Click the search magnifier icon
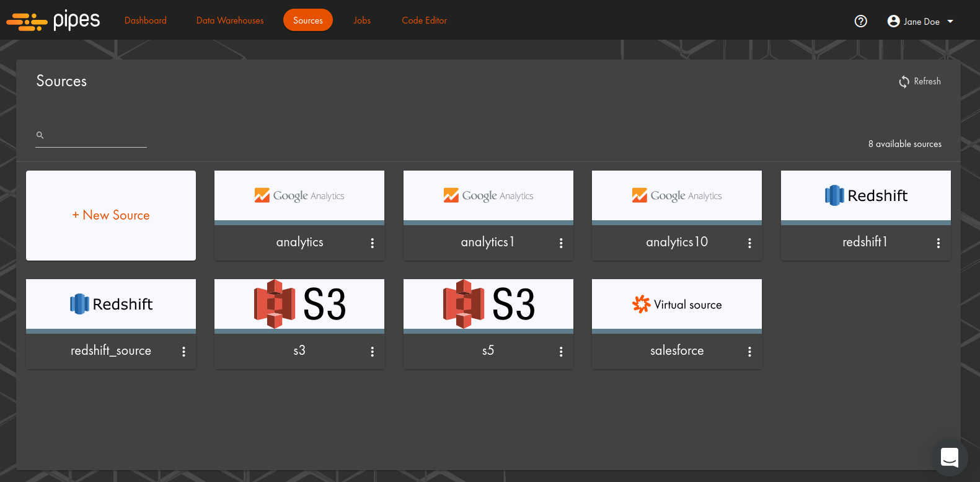The width and height of the screenshot is (980, 482). pyautogui.click(x=40, y=135)
